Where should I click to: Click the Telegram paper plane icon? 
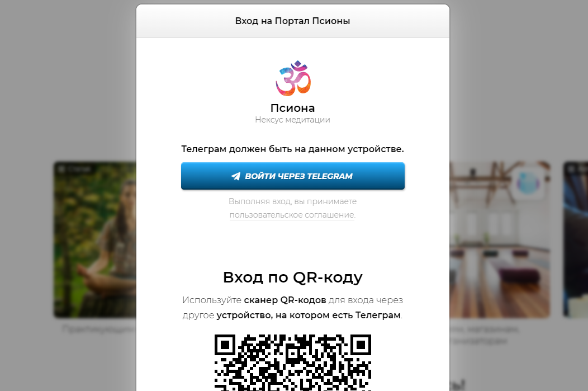coord(235,176)
